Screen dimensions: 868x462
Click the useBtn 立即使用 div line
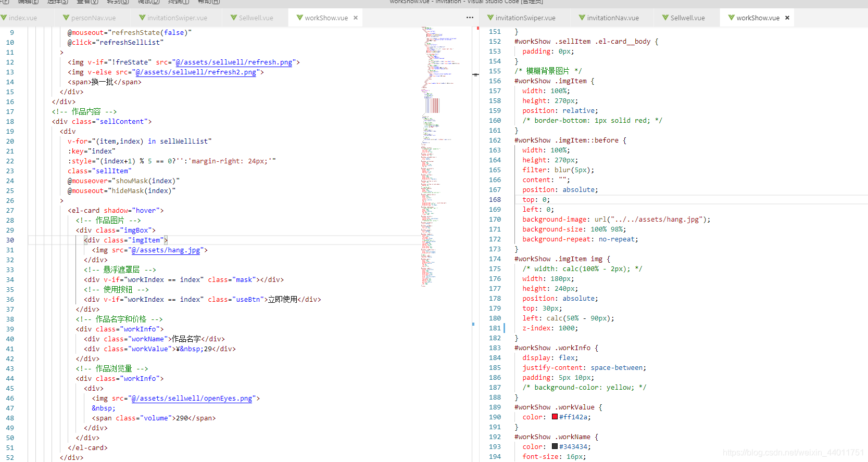coord(203,300)
